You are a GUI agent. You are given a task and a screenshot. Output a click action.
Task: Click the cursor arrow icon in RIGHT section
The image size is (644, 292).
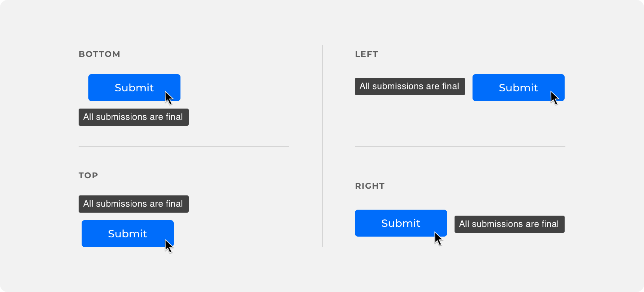tap(438, 238)
